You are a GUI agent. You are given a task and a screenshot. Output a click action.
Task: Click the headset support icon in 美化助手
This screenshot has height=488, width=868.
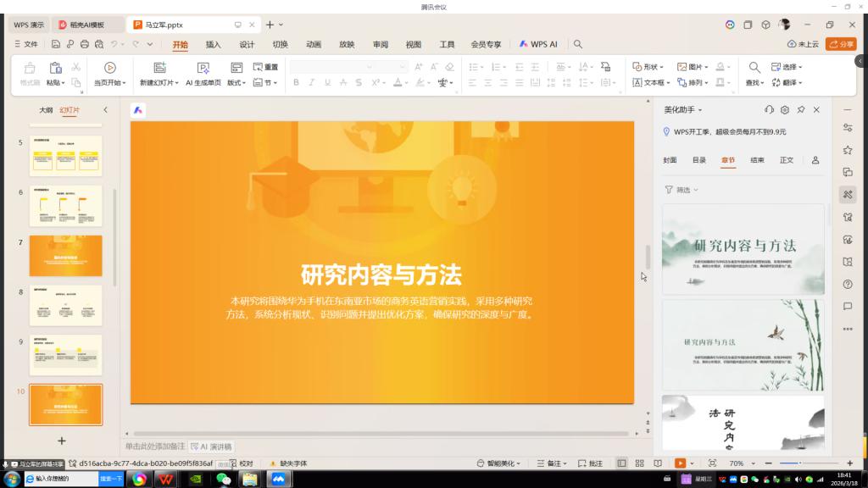[x=769, y=110]
